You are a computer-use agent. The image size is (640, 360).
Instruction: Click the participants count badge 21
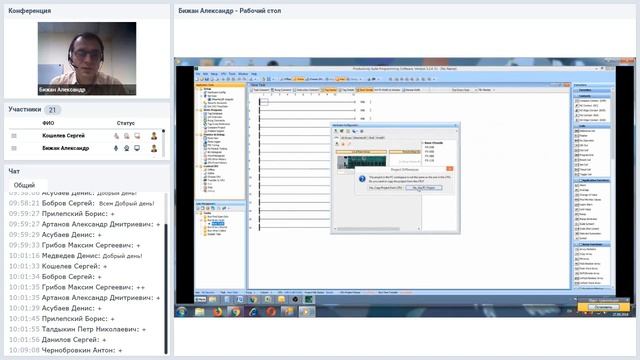52,110
